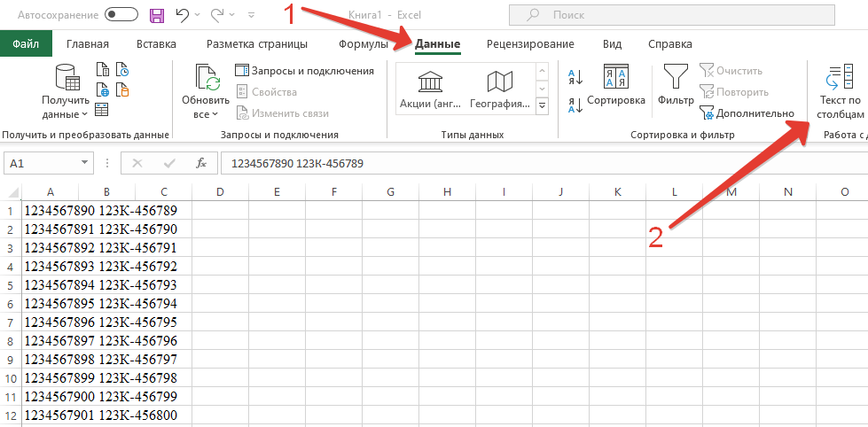Sort ascending А to Я

pyautogui.click(x=575, y=77)
